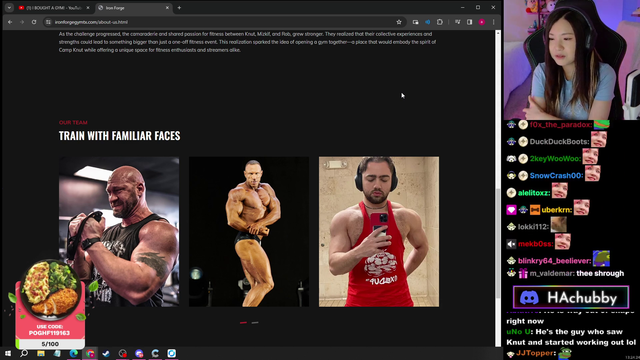Click the POGHF119163 promo code

pyautogui.click(x=49, y=333)
